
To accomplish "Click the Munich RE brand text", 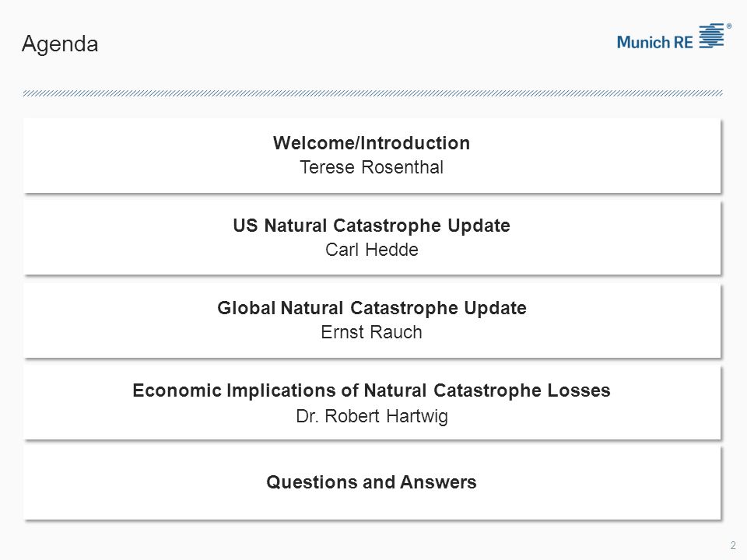I will (655, 42).
